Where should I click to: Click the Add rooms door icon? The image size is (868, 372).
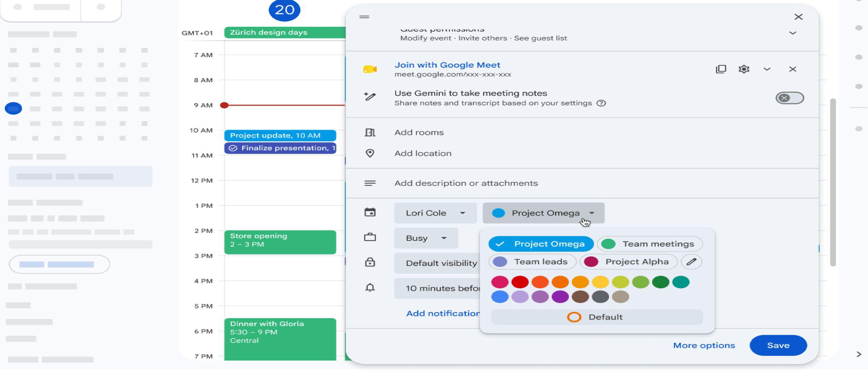coord(370,132)
